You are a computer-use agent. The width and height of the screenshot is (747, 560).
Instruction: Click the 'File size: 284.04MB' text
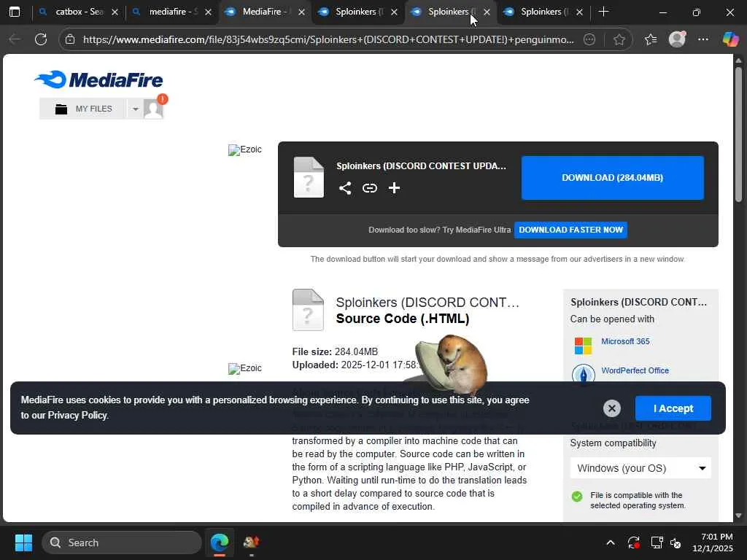335,352
